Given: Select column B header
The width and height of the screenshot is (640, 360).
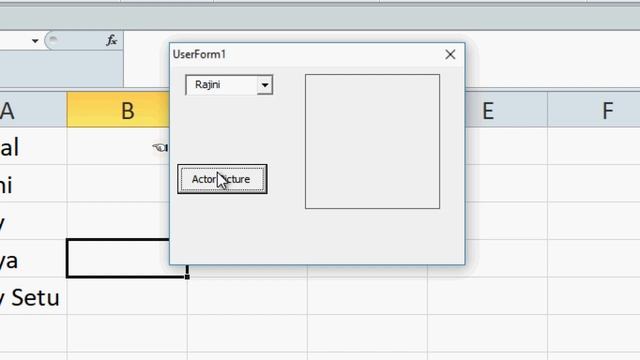Looking at the screenshot, I should point(118,110).
